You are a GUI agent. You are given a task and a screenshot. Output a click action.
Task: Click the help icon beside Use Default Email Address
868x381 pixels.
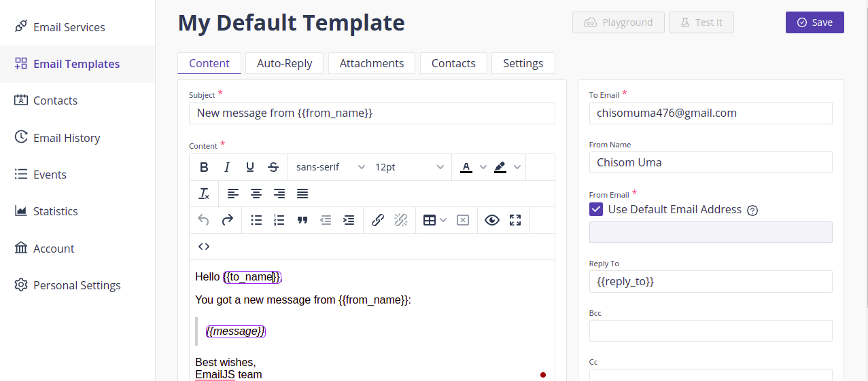752,211
